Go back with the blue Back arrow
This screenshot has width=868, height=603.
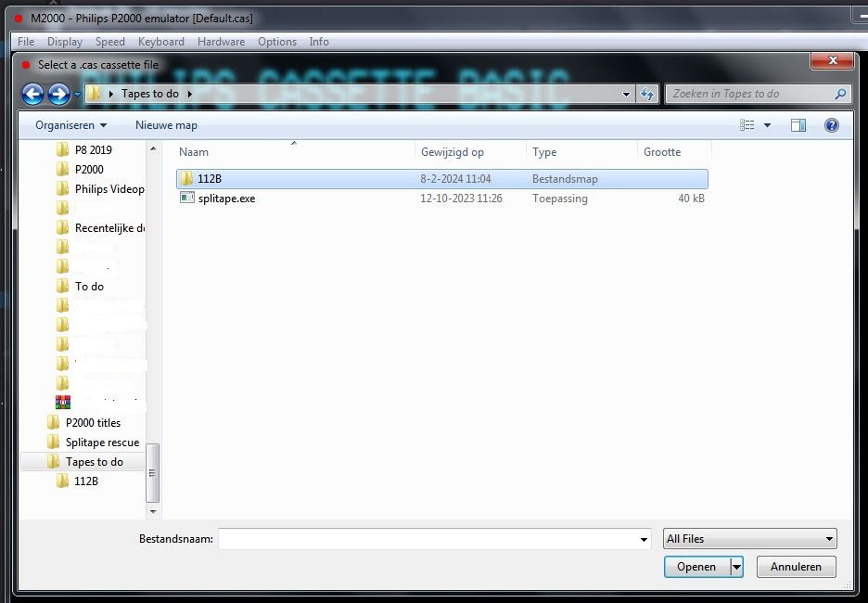coord(32,94)
